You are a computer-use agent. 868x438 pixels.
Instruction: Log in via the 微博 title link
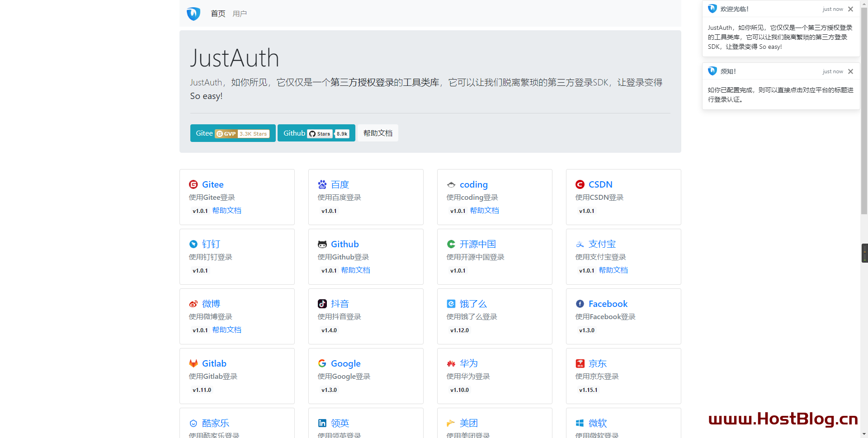click(211, 304)
